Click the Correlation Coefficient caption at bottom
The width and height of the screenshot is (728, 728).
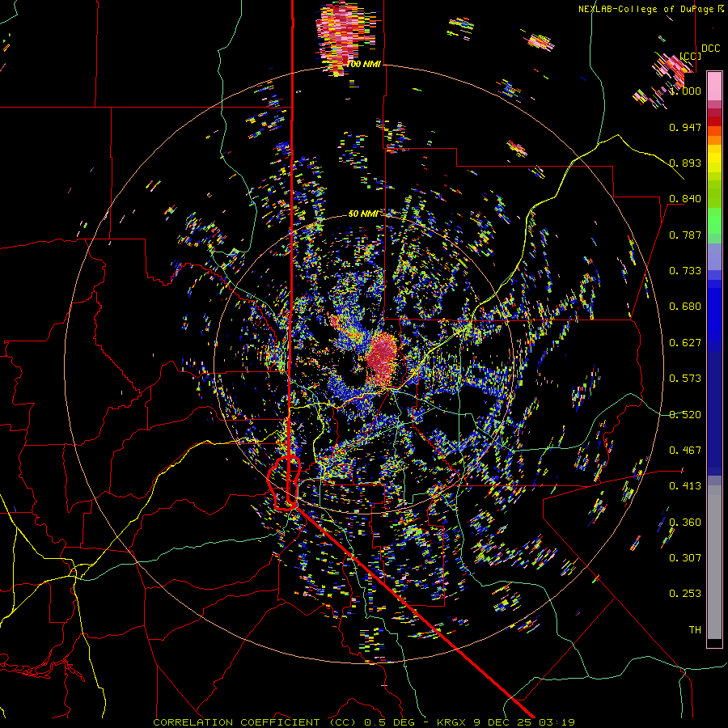point(364,722)
